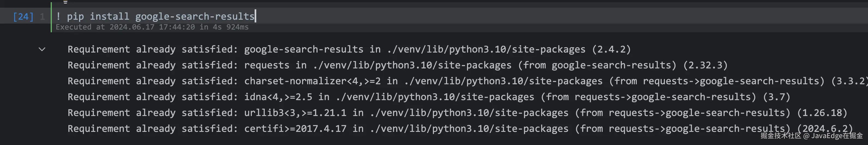
Task: Click the [24] execution count label
Action: coord(23,17)
